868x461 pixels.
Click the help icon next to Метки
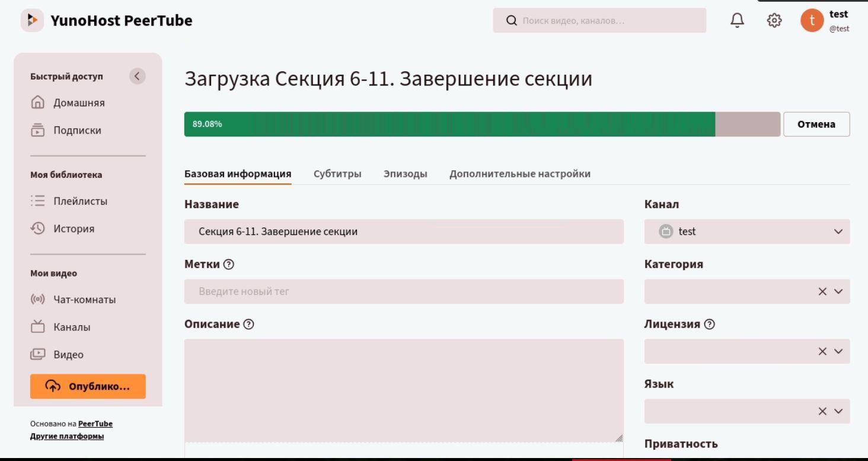tap(229, 265)
